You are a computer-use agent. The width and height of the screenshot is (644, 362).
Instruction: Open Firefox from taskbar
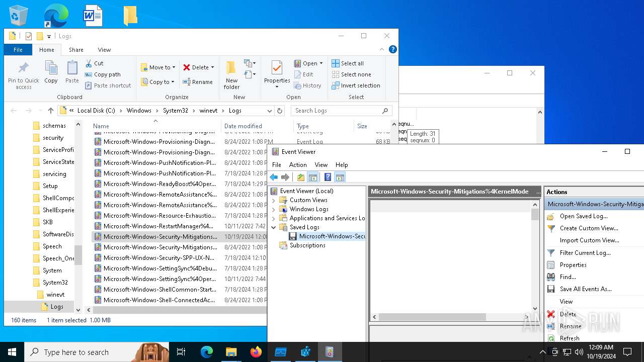coord(256,352)
